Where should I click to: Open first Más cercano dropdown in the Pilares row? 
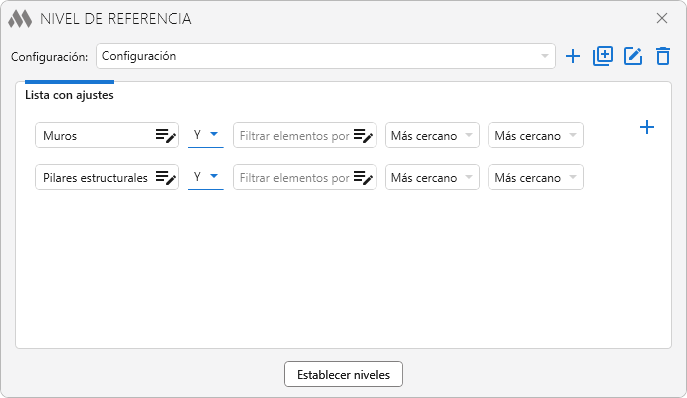(432, 178)
